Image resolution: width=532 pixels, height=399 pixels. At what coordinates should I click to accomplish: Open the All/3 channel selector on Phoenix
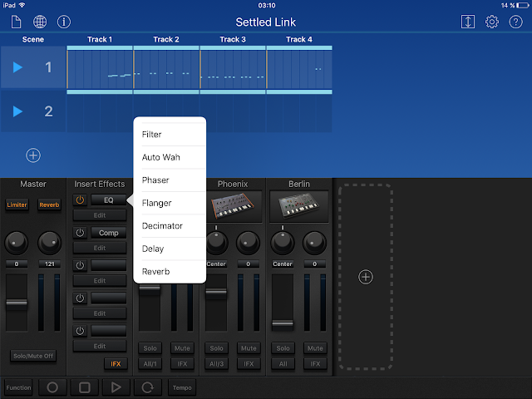point(216,364)
